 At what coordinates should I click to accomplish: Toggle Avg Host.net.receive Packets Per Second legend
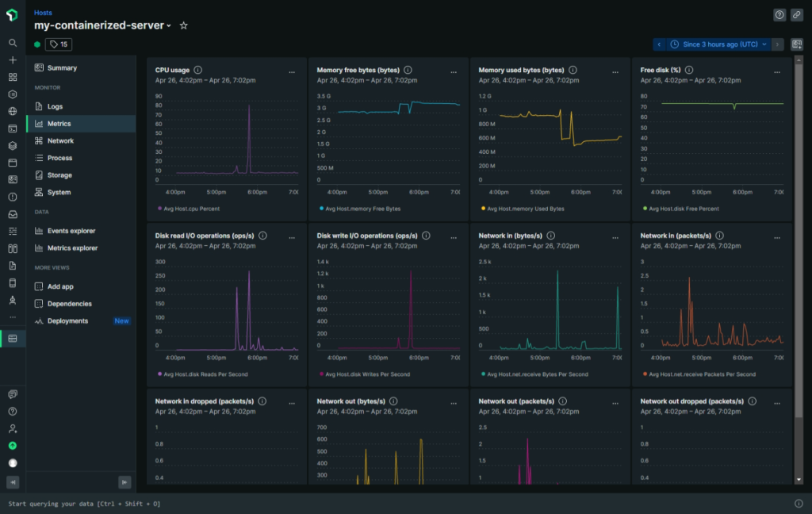pyautogui.click(x=699, y=374)
